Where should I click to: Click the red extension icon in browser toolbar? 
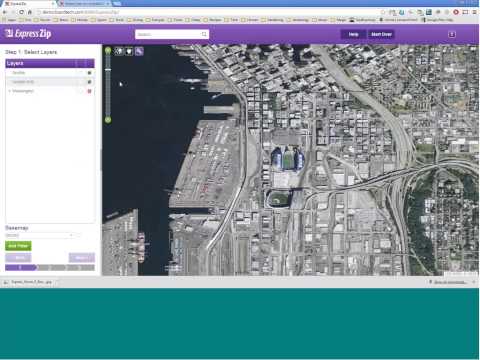tap(456, 12)
